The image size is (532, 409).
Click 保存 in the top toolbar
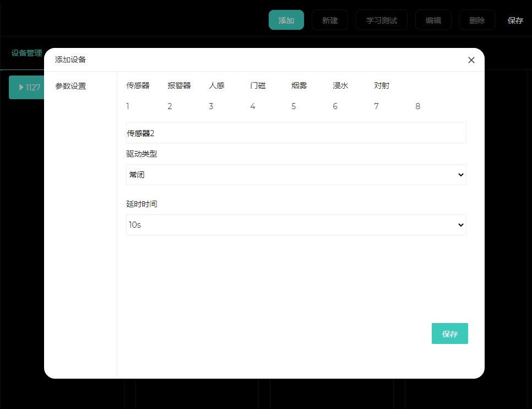point(515,20)
